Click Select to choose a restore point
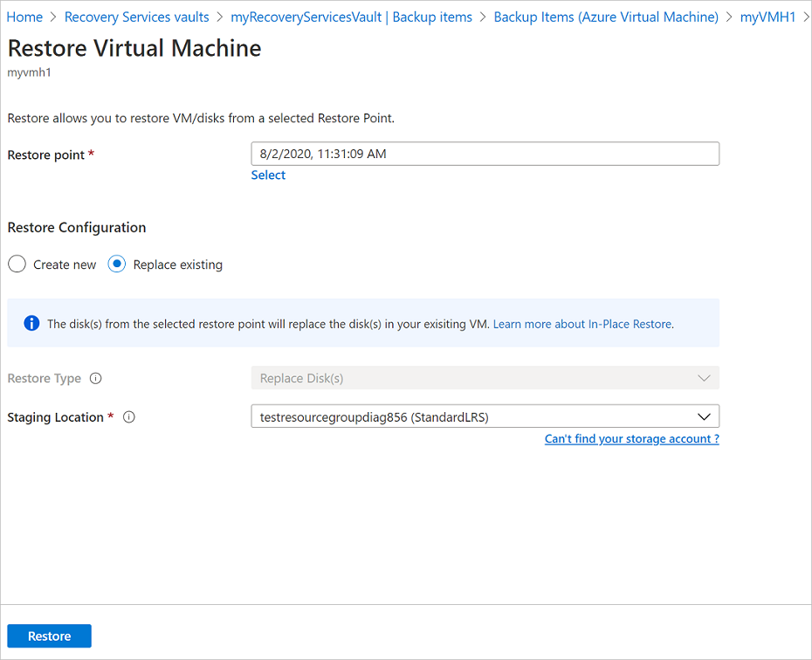812x660 pixels. (268, 175)
